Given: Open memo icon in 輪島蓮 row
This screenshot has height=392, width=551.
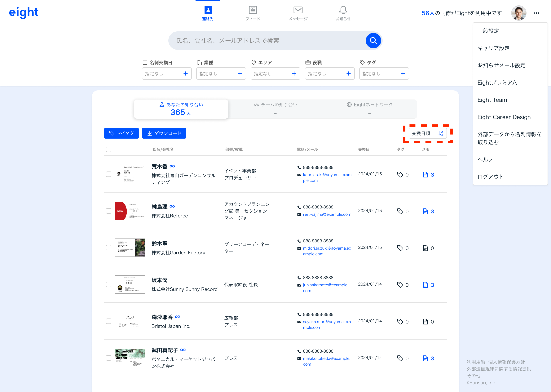Looking at the screenshot, I should click(x=425, y=211).
